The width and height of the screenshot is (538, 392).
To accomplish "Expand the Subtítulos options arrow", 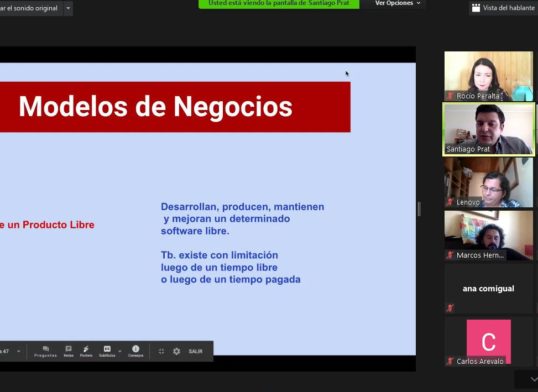I will click(x=120, y=351).
